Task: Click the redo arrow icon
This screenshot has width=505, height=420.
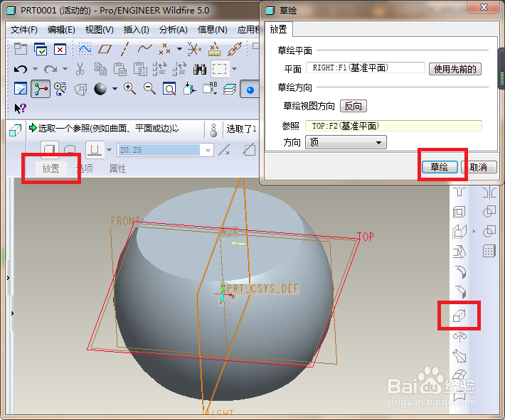Action: [51, 69]
